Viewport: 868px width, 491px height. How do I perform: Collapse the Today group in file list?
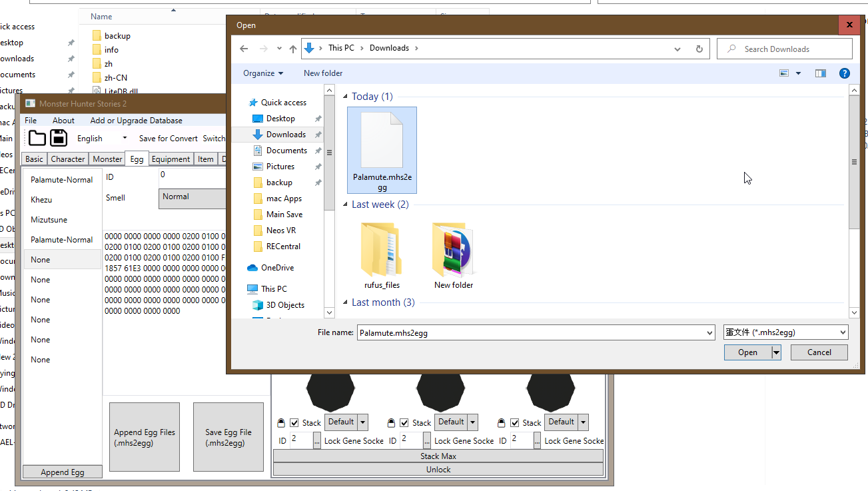[x=345, y=97]
